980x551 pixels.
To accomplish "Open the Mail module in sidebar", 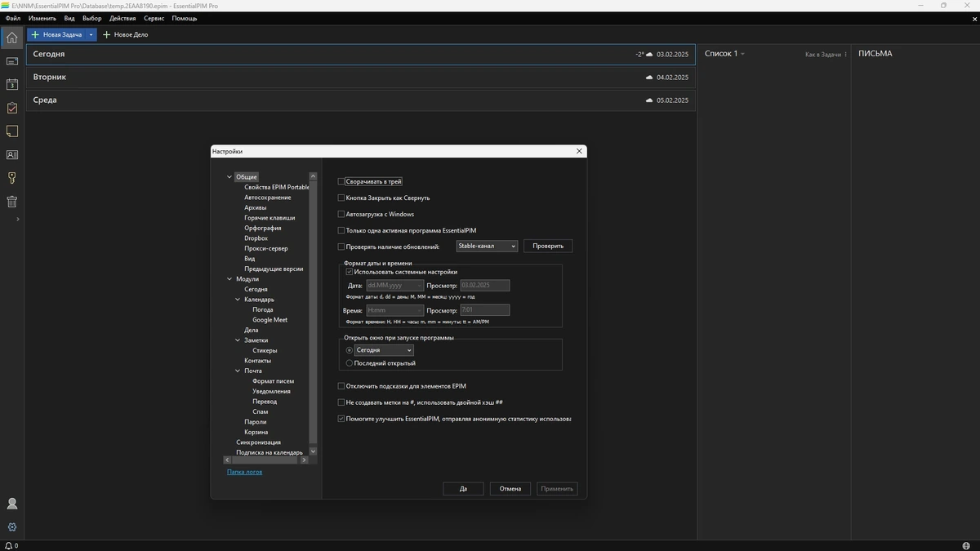I will click(11, 61).
